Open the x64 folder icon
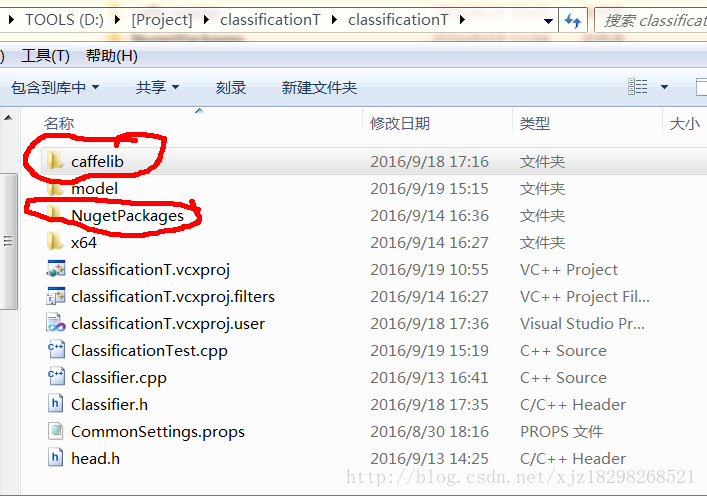 click(x=55, y=242)
